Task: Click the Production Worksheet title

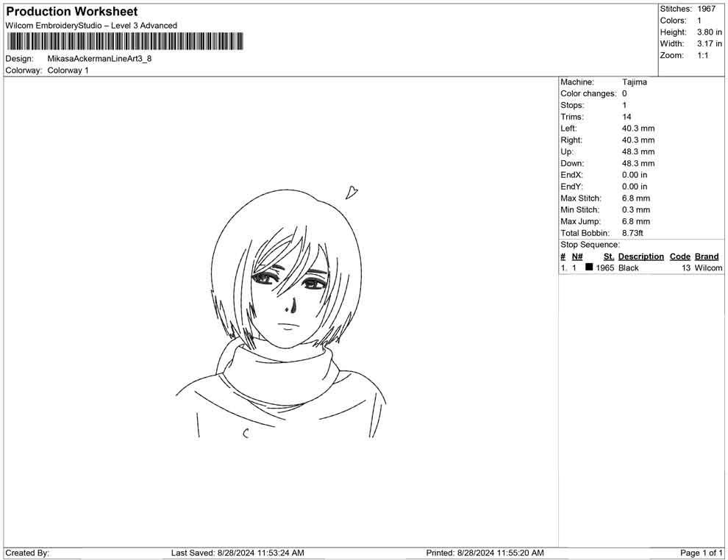Action: [x=72, y=12]
